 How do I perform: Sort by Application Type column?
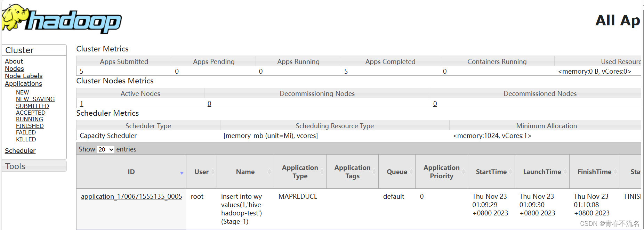click(300, 172)
